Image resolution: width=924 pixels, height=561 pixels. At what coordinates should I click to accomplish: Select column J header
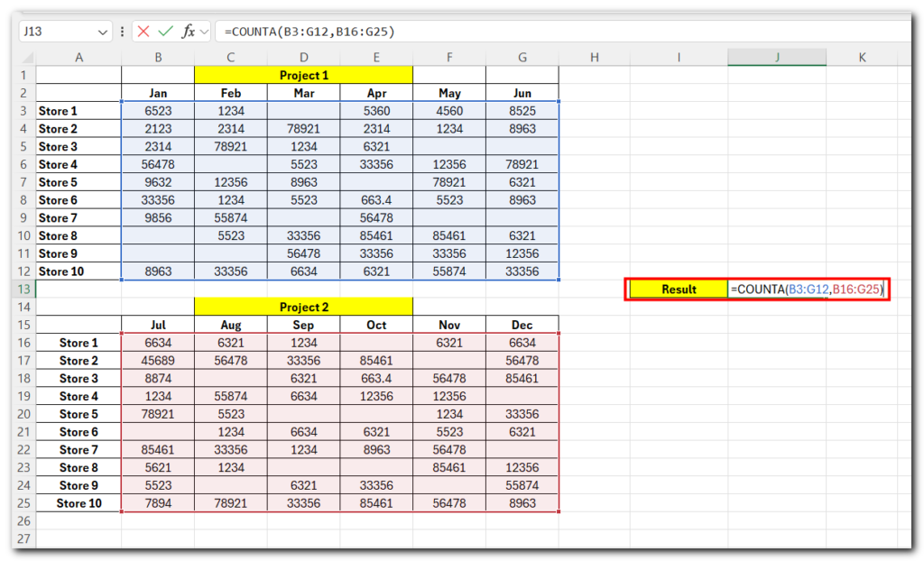777,57
